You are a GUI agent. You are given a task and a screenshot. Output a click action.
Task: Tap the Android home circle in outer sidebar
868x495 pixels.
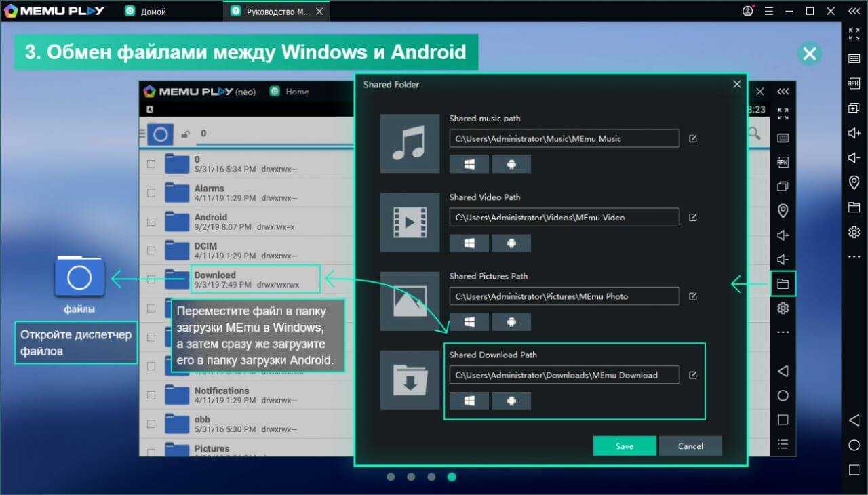tap(854, 446)
